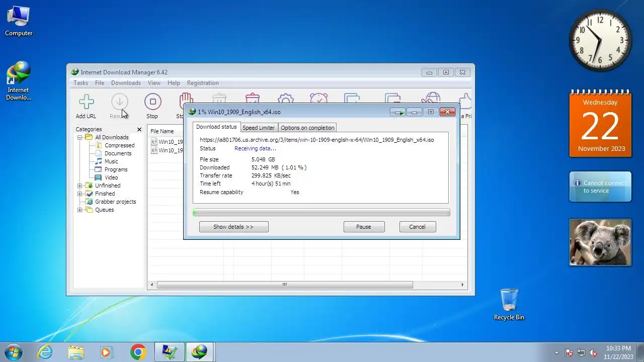
Task: Click the Receiving data... status text
Action: [x=255, y=148]
